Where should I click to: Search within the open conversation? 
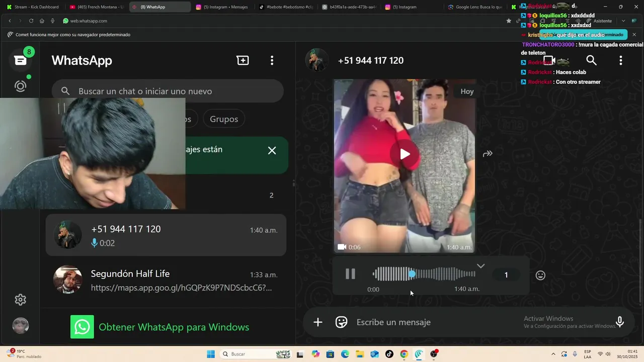591,60
